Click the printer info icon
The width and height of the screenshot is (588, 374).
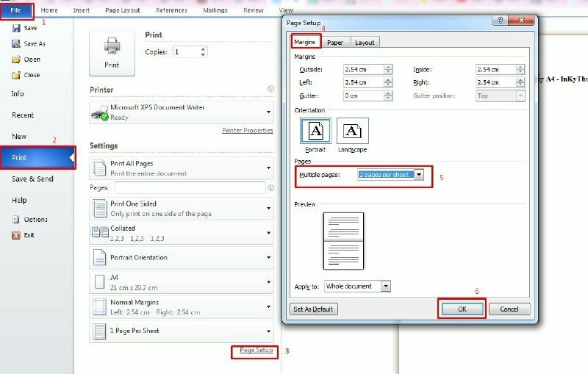(x=270, y=89)
